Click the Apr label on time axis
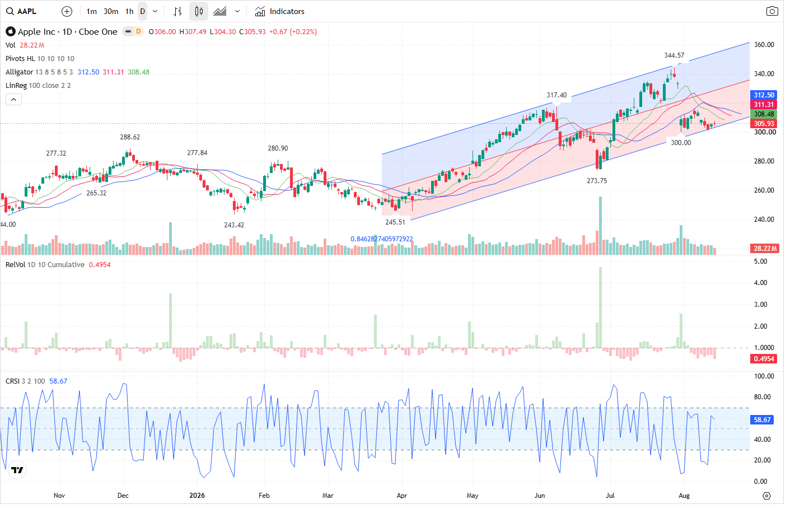This screenshot has height=532, width=795. [x=402, y=496]
